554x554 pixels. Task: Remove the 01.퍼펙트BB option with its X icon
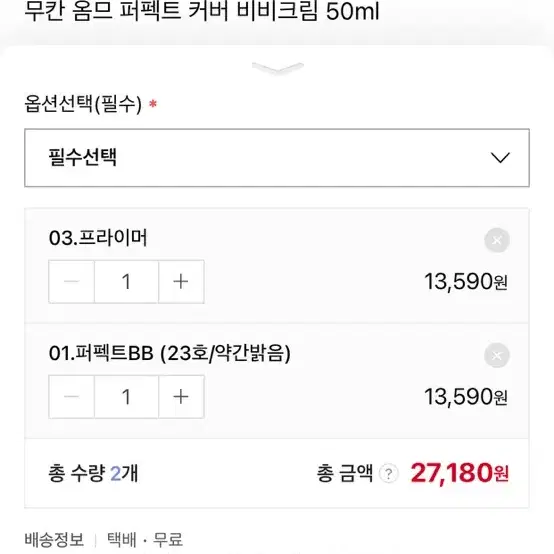point(497,355)
